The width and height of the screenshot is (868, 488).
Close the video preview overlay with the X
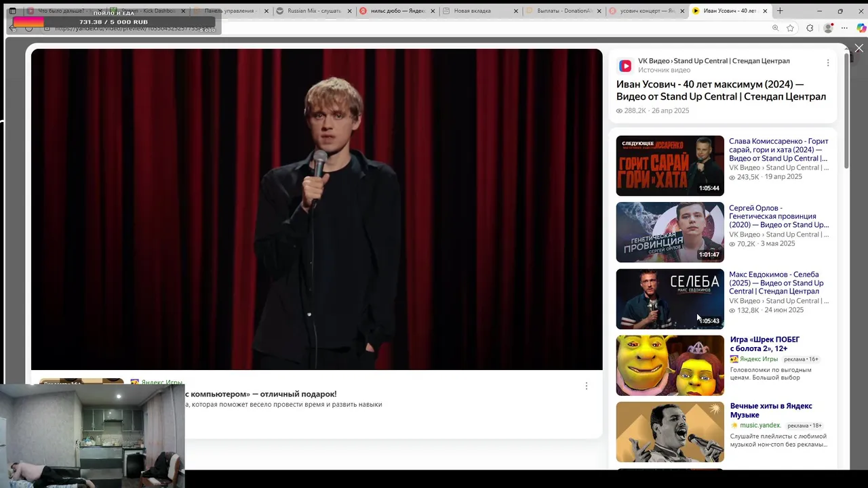(859, 48)
